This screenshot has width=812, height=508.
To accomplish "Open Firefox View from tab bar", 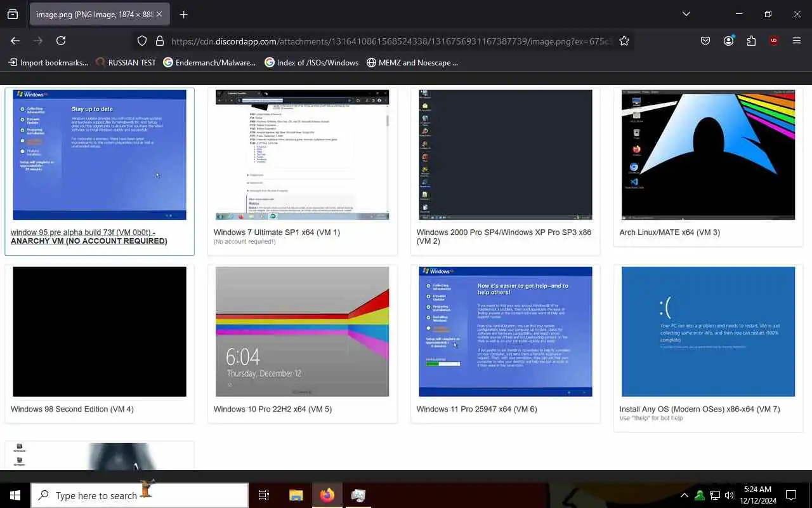I will pyautogui.click(x=13, y=14).
